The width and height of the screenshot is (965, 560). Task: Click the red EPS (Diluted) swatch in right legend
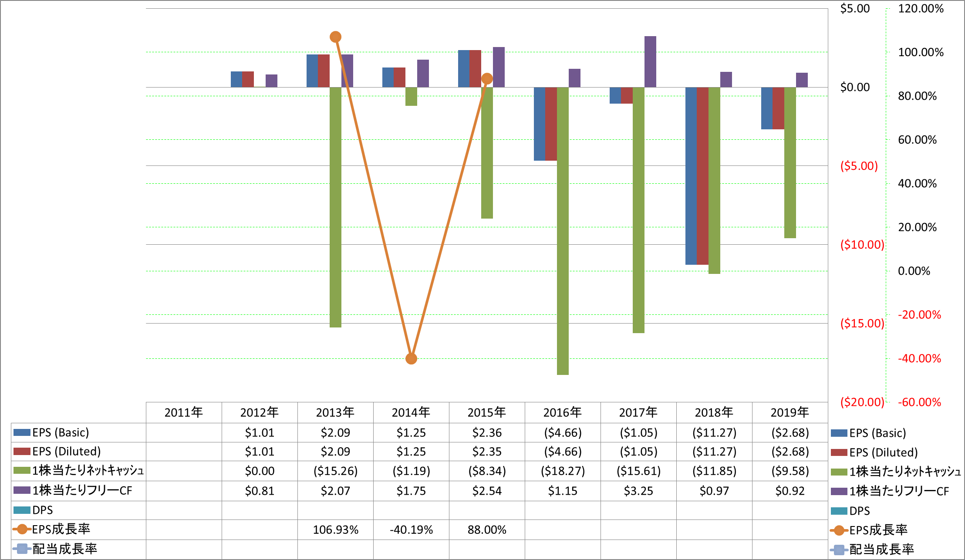(x=839, y=452)
